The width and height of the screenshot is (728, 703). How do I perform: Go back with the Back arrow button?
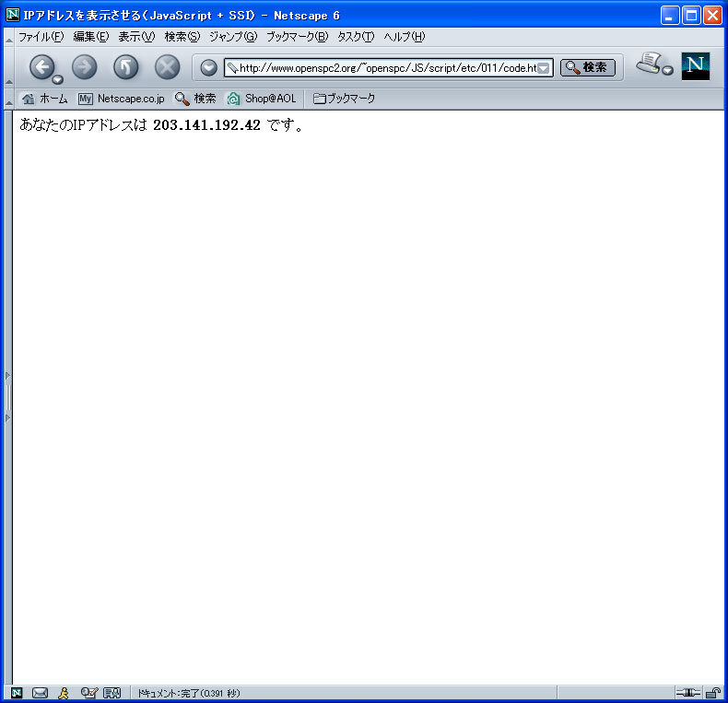coord(42,67)
